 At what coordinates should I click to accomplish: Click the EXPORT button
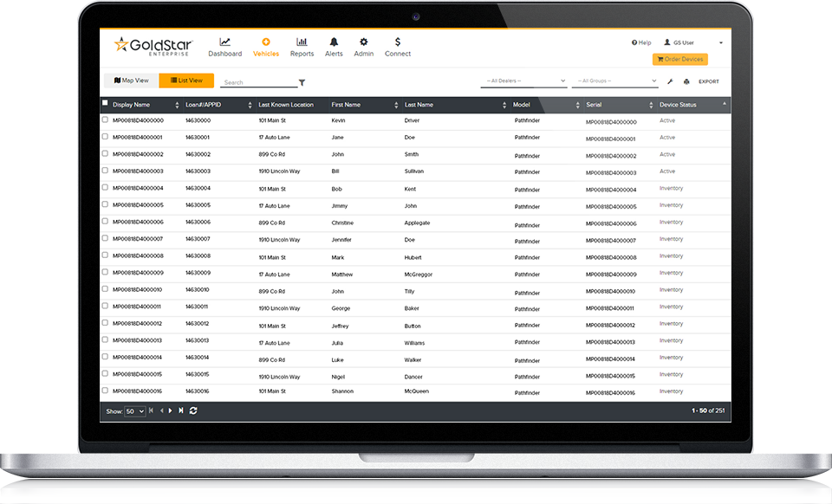[708, 81]
